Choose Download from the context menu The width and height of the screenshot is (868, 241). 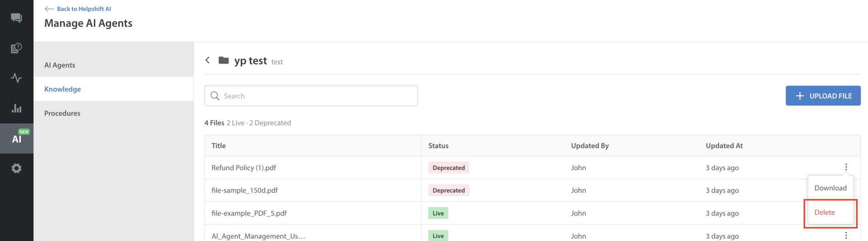click(x=830, y=188)
